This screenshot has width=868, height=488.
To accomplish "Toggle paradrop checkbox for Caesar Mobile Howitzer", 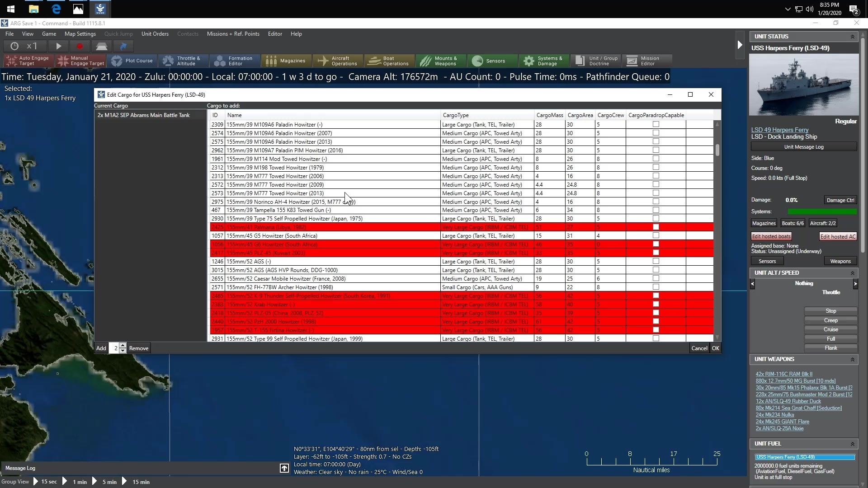I will coord(656,278).
